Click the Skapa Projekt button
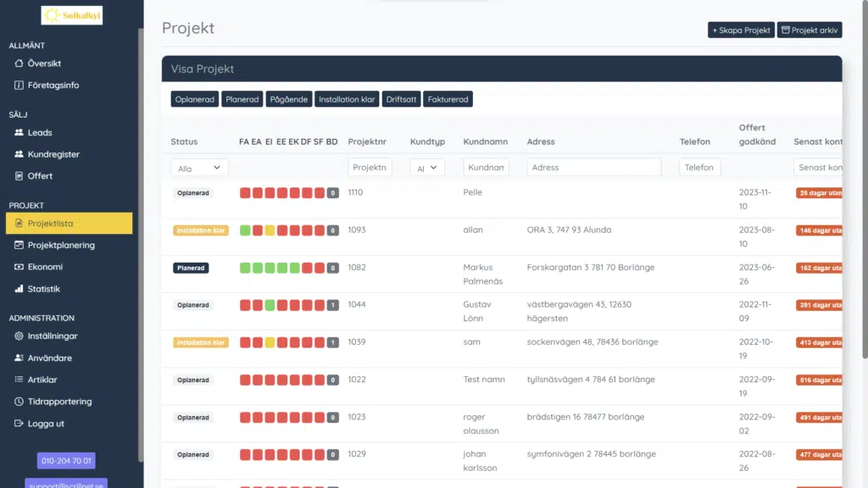 point(741,30)
